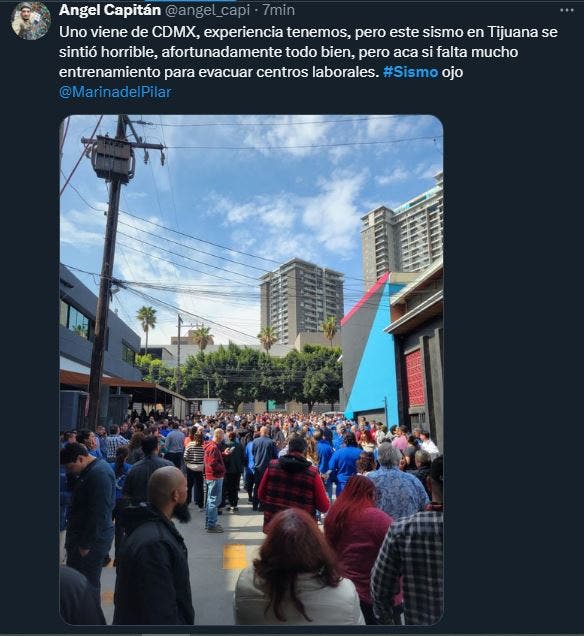Open Angel Capitán's profile avatar picture

pyautogui.click(x=30, y=20)
